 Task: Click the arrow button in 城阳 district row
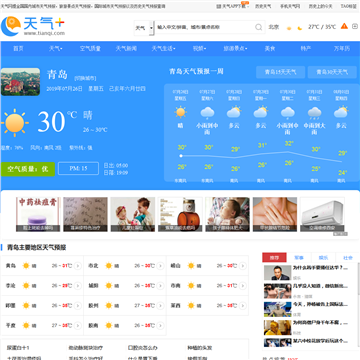pyautogui.click(x=160, y=286)
